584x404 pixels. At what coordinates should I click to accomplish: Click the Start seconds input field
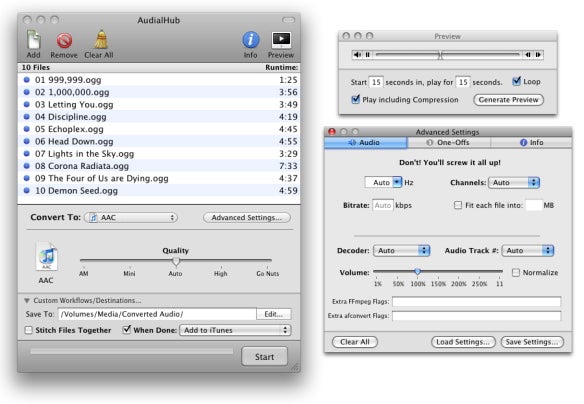click(376, 82)
